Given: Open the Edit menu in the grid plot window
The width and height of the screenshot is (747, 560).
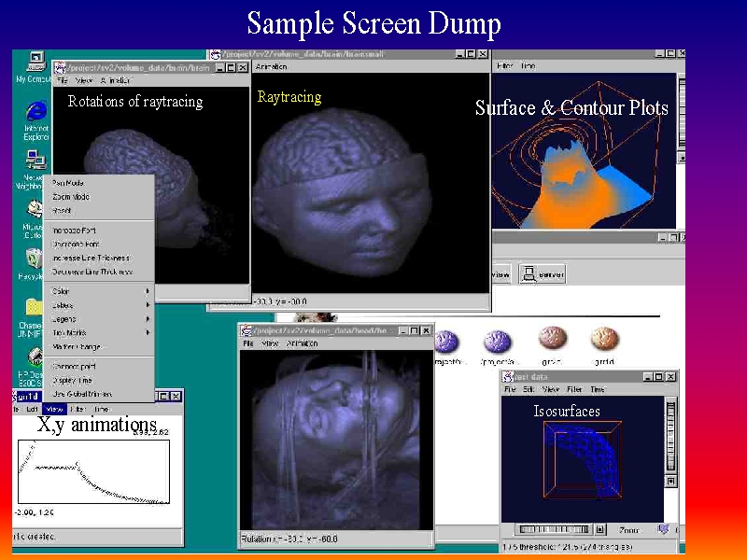Looking at the screenshot, I should click(33, 409).
